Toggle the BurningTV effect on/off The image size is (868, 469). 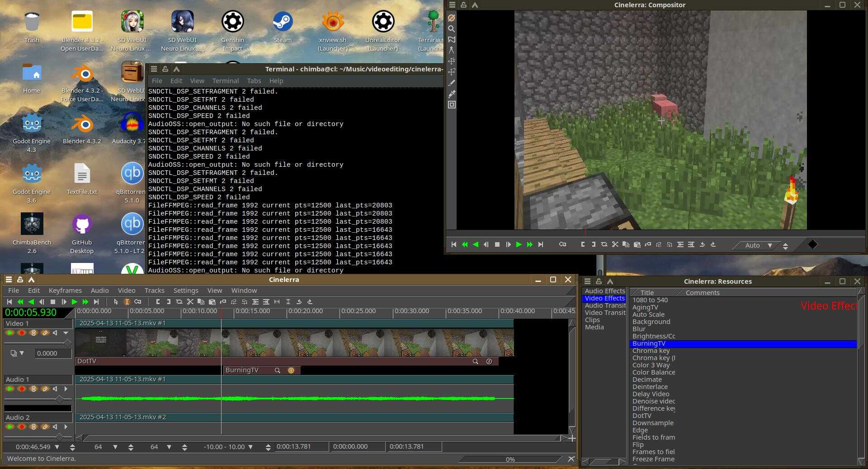(291, 371)
